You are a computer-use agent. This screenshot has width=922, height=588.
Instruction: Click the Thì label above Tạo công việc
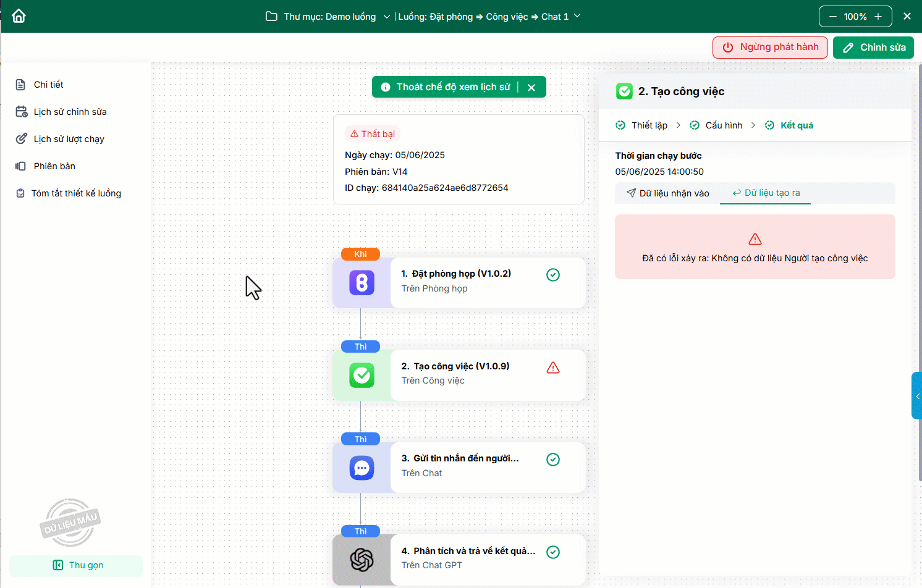click(360, 346)
